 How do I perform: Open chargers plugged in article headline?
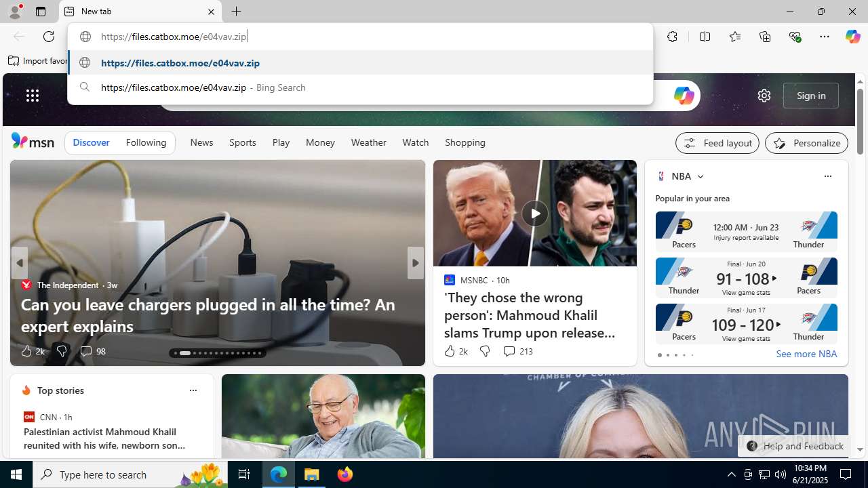click(x=208, y=315)
